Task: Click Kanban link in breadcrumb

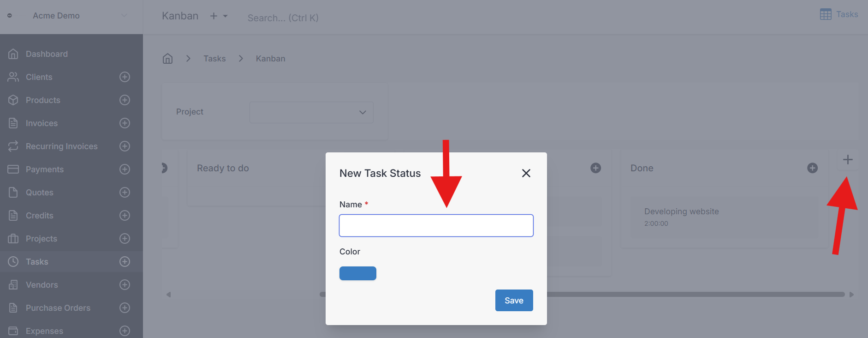Action: (x=271, y=59)
